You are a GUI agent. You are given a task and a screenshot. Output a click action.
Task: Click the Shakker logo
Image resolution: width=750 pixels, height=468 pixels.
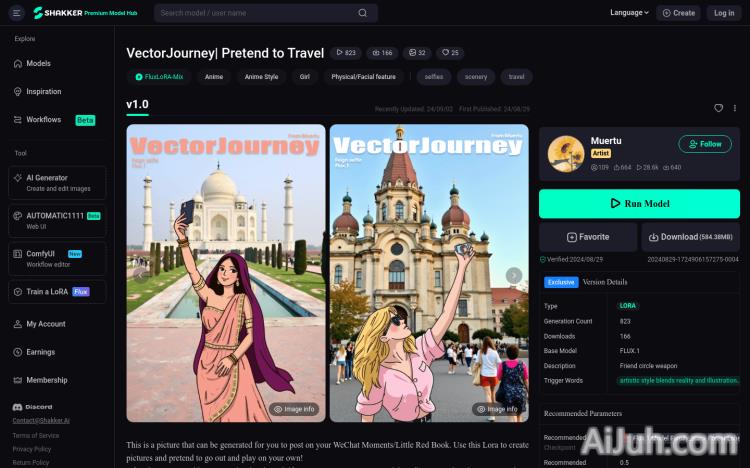[x=85, y=13]
